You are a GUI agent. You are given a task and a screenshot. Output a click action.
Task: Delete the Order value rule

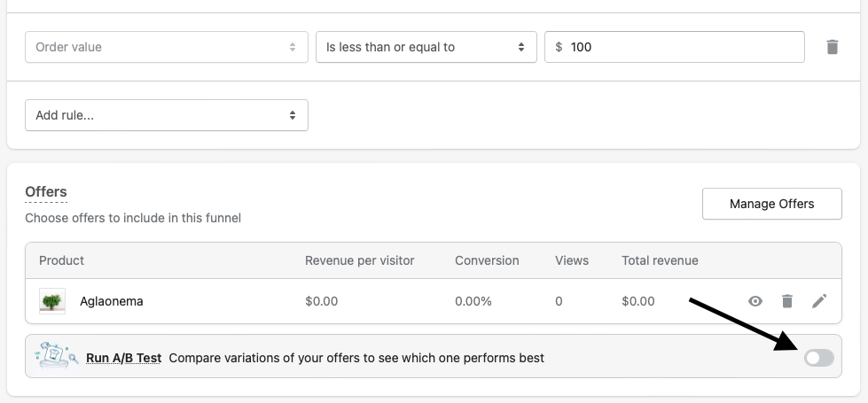click(x=832, y=47)
